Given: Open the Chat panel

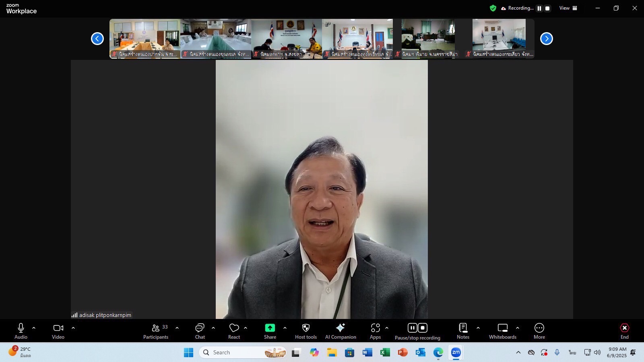Looking at the screenshot, I should 200,331.
